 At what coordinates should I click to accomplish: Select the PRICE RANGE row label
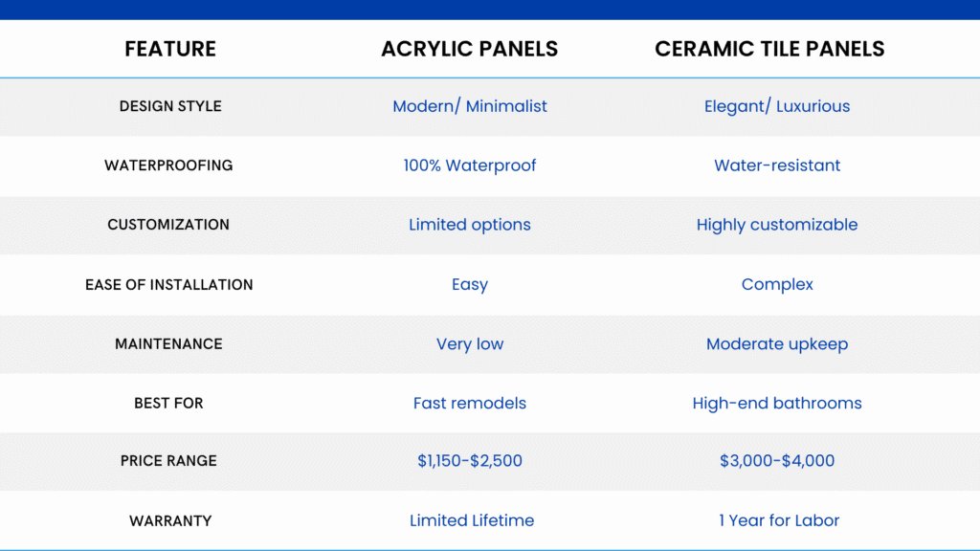pyautogui.click(x=168, y=461)
